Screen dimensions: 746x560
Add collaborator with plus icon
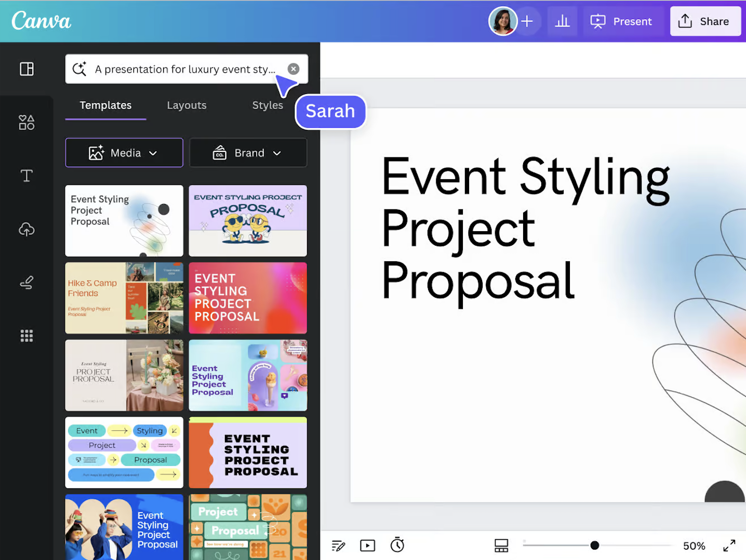(x=527, y=21)
